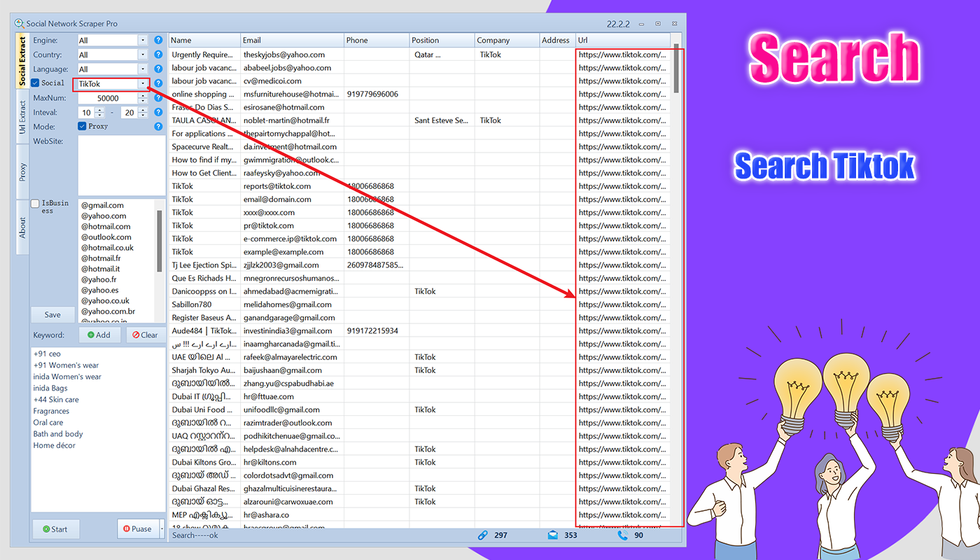Click inside the WebSite text box
This screenshot has height=560, width=980.
click(121, 165)
